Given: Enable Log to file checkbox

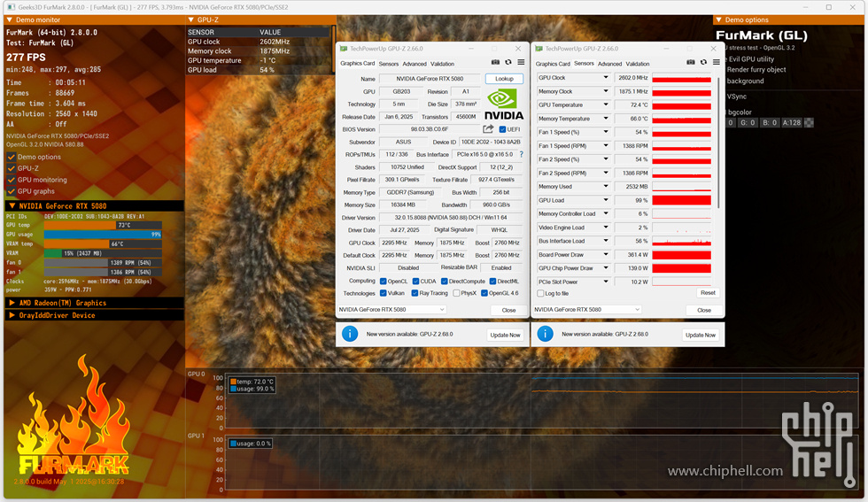Looking at the screenshot, I should [542, 293].
